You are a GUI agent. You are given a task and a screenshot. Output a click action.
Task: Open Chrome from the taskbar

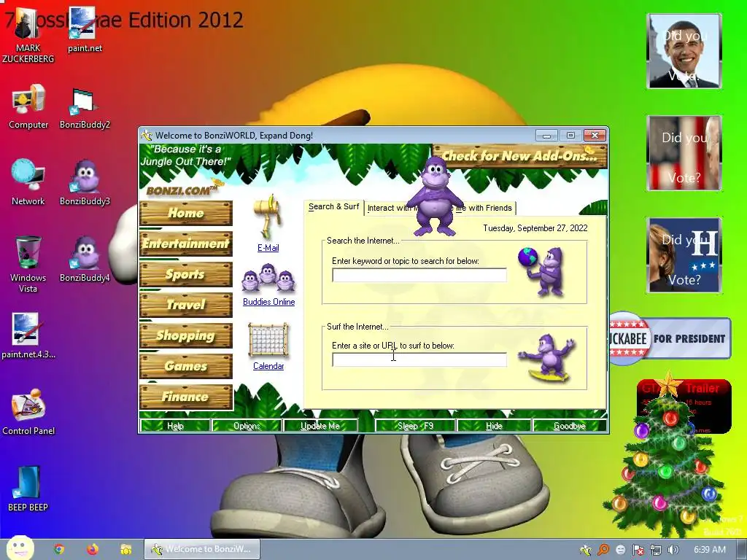[59, 549]
